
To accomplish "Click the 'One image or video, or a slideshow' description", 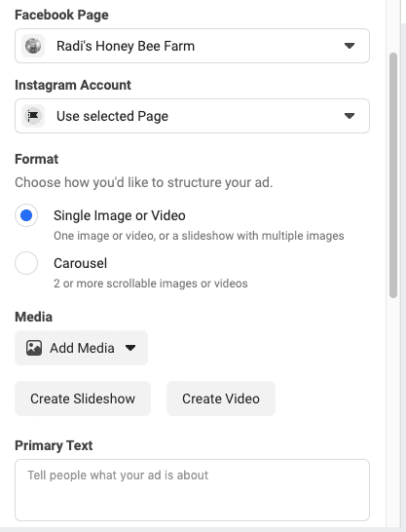I will coord(199,236).
